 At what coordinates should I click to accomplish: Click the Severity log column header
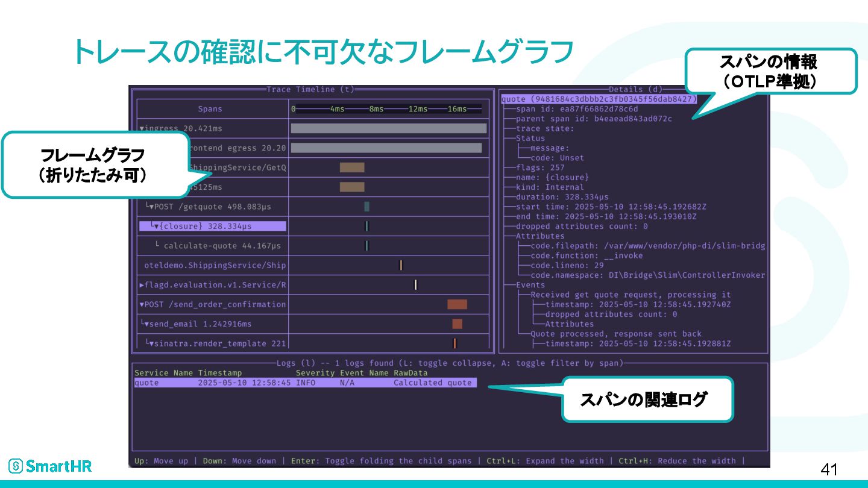click(315, 373)
